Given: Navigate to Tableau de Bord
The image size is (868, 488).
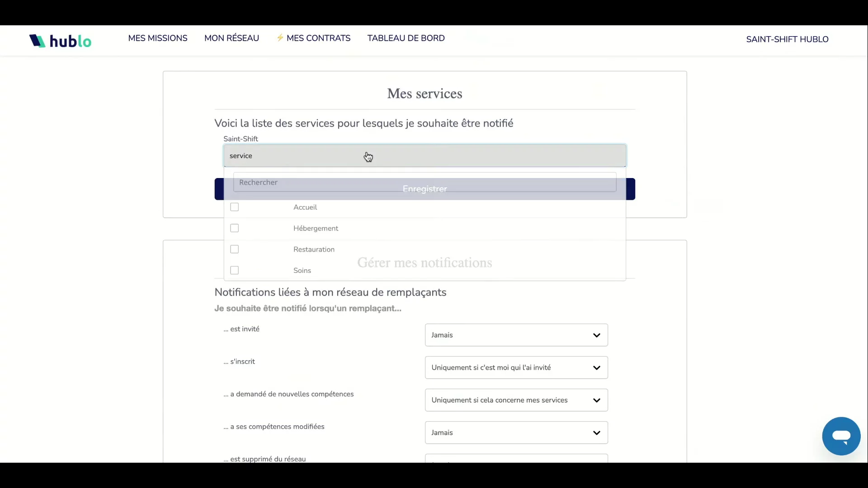Looking at the screenshot, I should pos(406,38).
